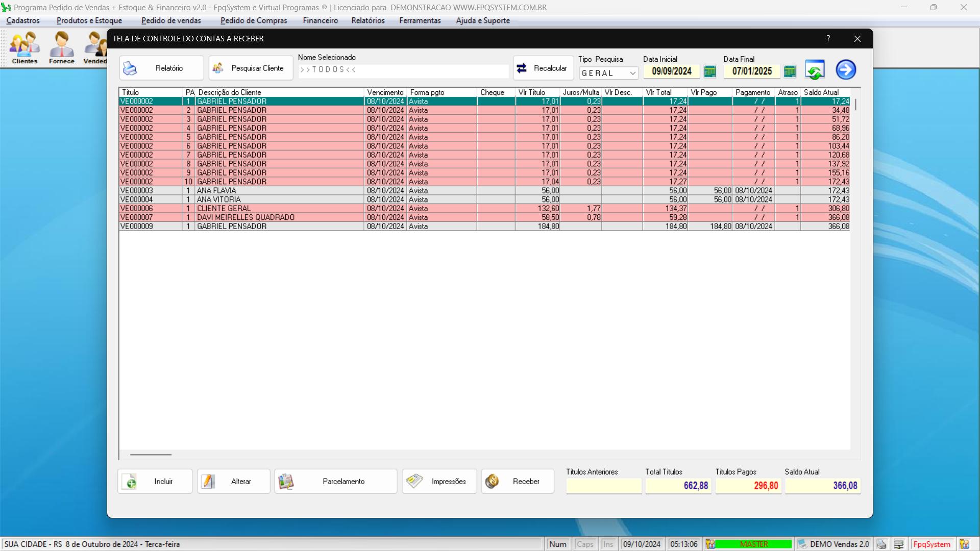Open calendar icon for Data Final
This screenshot has height=551, width=980.
(790, 71)
